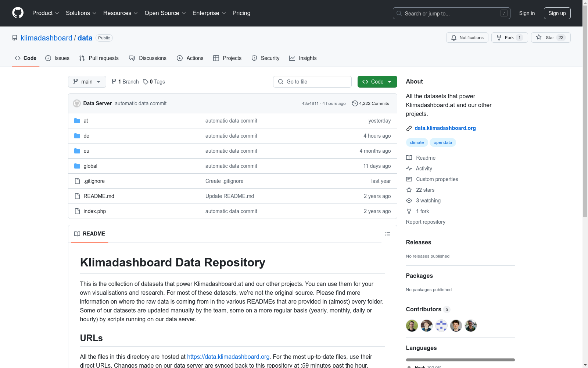Viewport: 588px width, 368px height.
Task: Click the GitHub logo icon
Action: pyautogui.click(x=18, y=13)
